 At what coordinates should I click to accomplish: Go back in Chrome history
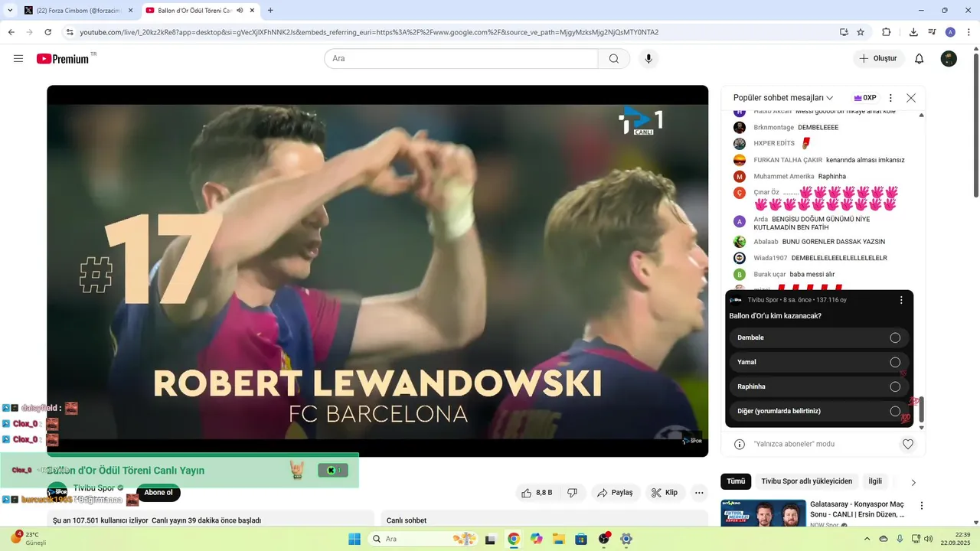point(11,32)
